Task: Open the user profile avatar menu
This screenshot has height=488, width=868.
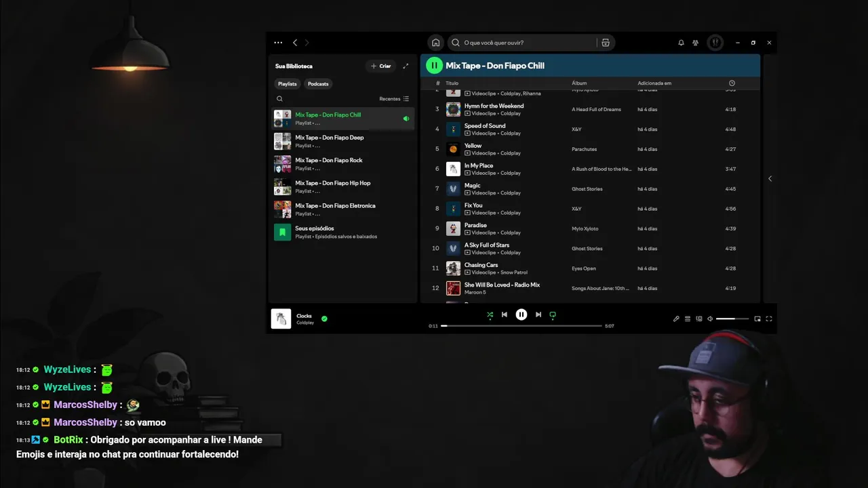Action: [715, 43]
